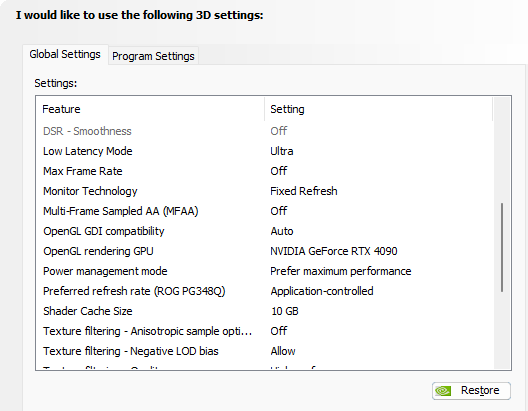The width and height of the screenshot is (528, 411).
Task: Open the Low Latency Mode Ultra setting
Action: (x=282, y=151)
